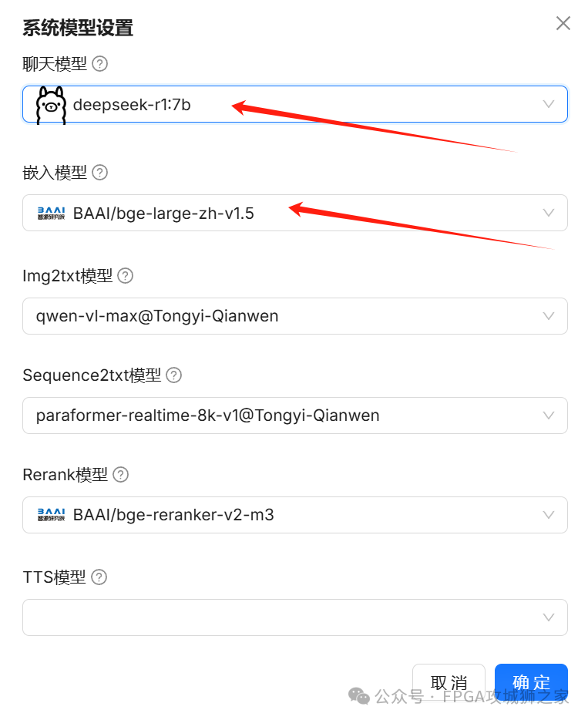This screenshot has height=720, width=588.
Task: Confirm settings with the 确定 button
Action: (x=531, y=682)
